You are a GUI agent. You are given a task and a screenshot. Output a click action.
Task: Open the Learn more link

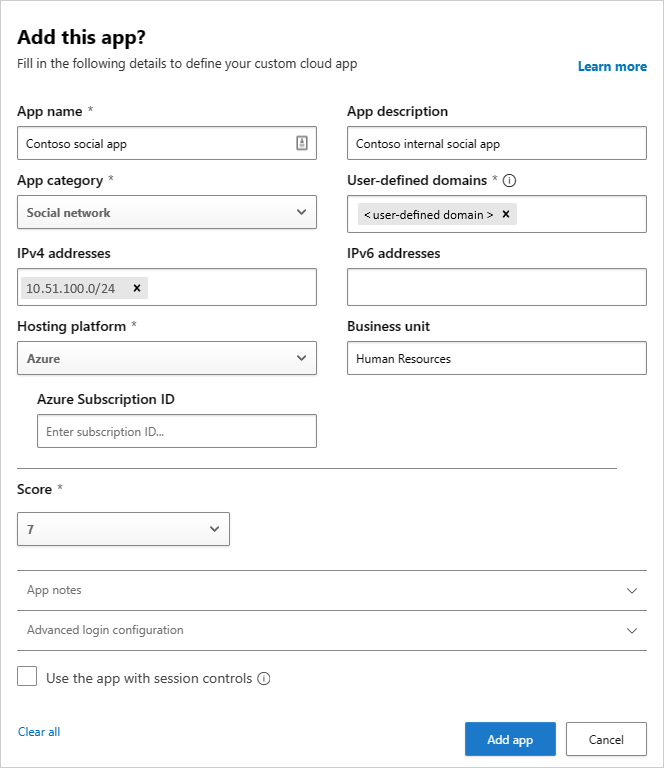[x=612, y=66]
